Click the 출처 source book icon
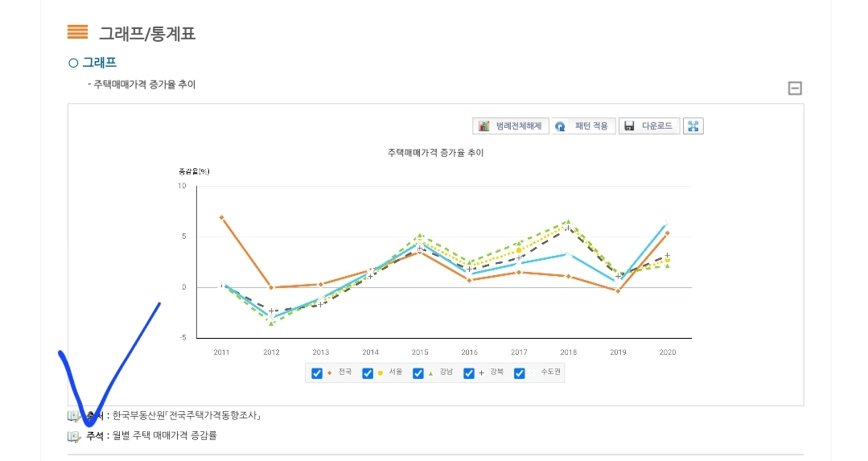The image size is (868, 461). 74,416
